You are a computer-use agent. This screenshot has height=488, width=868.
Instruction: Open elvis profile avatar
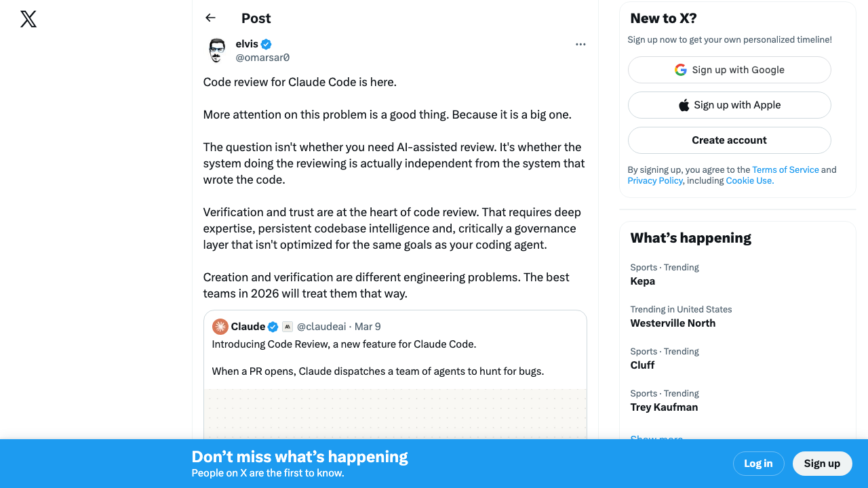click(217, 51)
